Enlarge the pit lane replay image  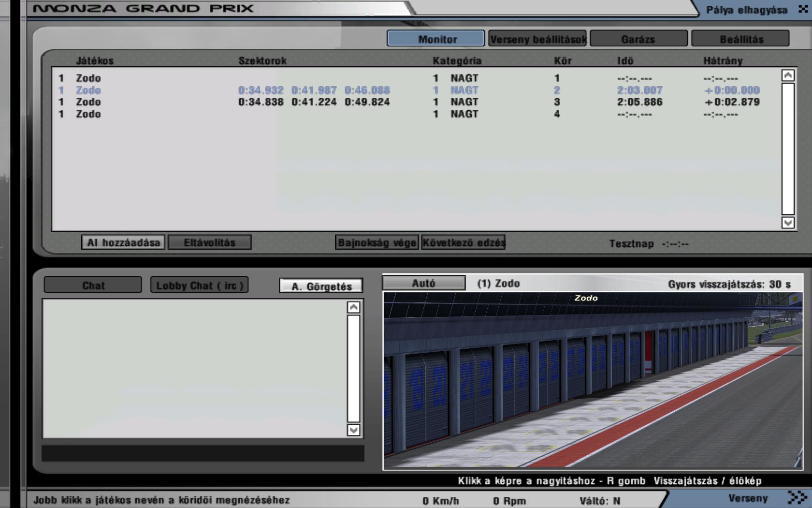(593, 380)
